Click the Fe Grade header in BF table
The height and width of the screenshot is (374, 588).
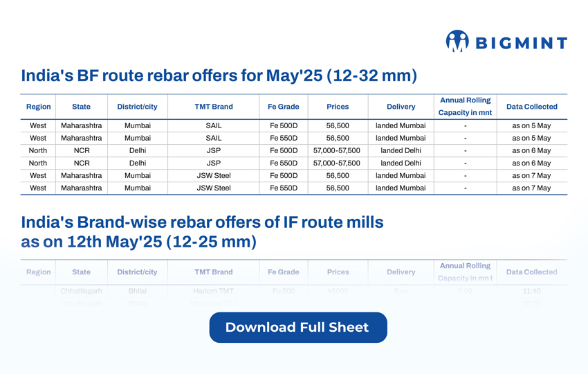point(283,107)
